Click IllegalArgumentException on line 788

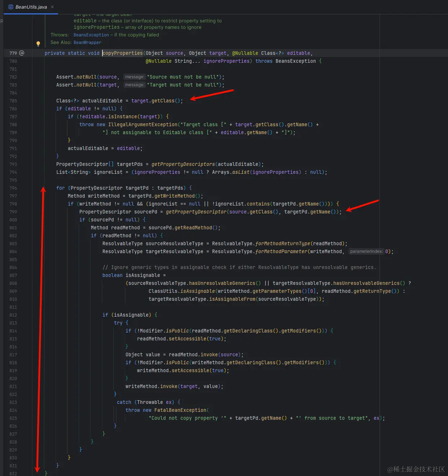[x=143, y=124]
